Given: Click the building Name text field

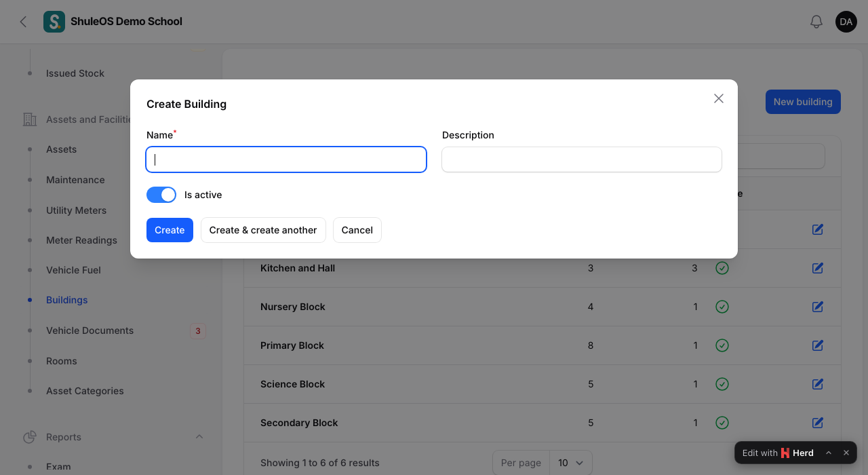Looking at the screenshot, I should click(x=286, y=159).
